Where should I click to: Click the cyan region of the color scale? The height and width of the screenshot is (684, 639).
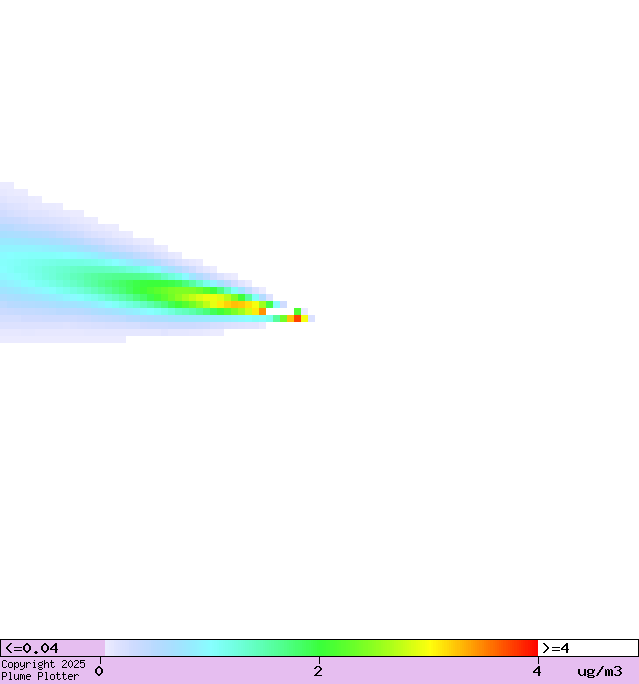tap(214, 648)
